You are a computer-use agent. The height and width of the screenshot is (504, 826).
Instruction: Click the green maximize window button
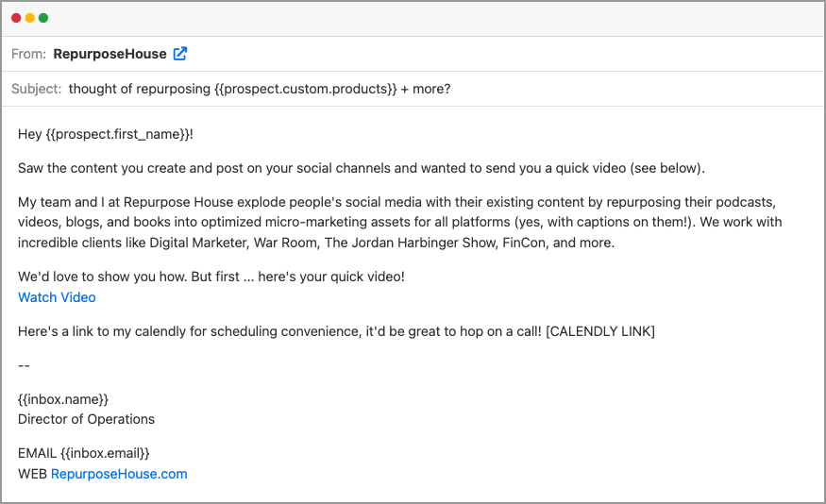[x=43, y=18]
